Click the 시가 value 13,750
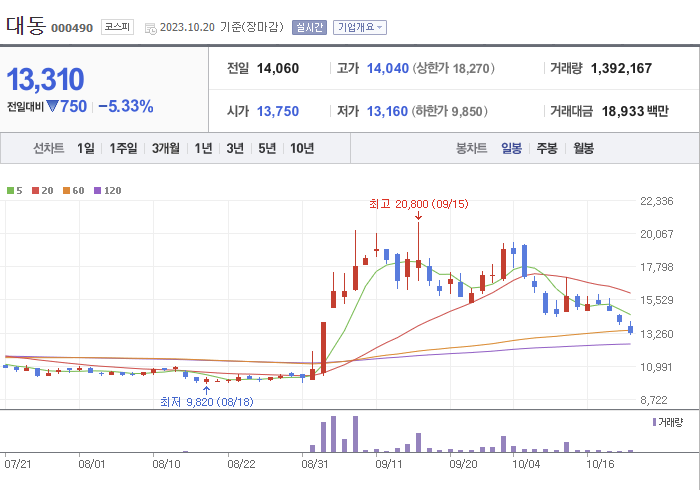The width and height of the screenshot is (700, 490). point(278,111)
